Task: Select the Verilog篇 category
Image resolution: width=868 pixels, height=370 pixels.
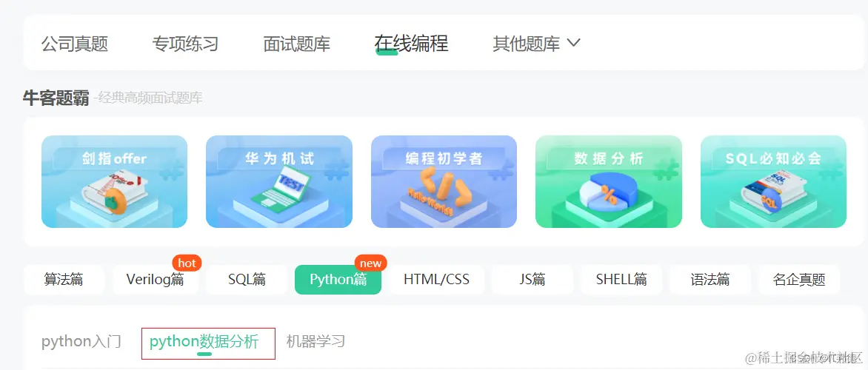Action: pos(155,279)
